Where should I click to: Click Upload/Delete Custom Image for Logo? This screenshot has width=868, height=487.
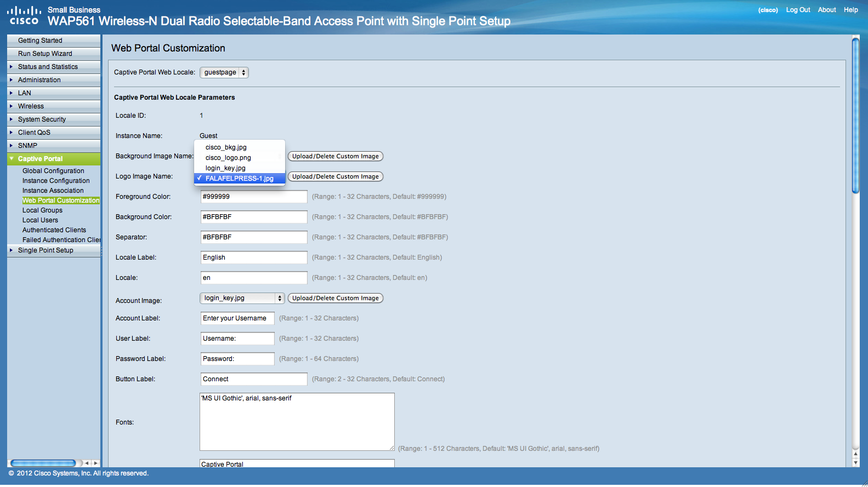coord(336,176)
